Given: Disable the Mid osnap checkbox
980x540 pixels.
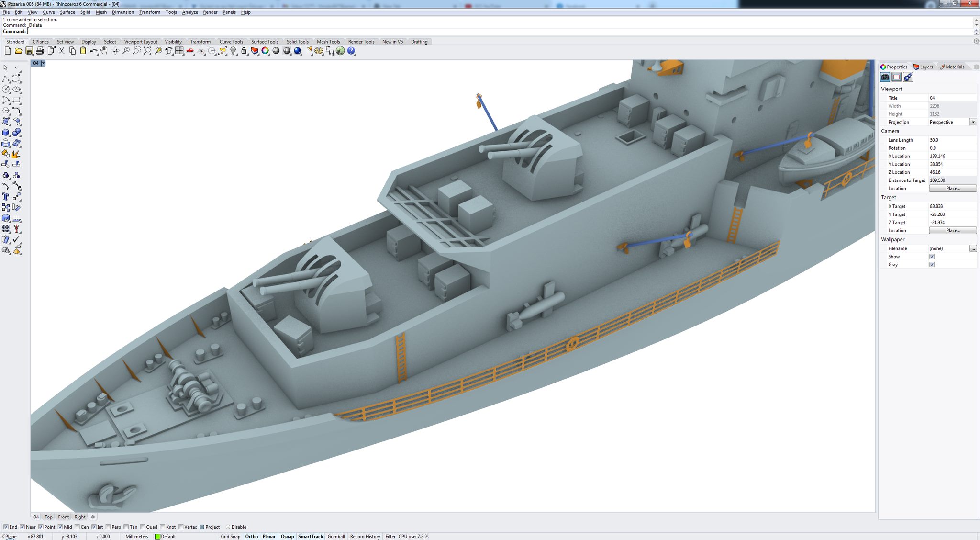Looking at the screenshot, I should pos(60,527).
